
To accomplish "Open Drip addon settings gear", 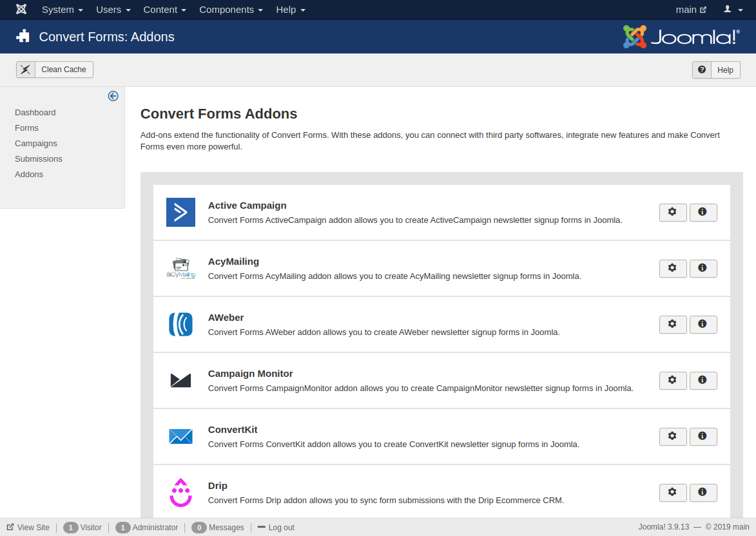I will [673, 492].
